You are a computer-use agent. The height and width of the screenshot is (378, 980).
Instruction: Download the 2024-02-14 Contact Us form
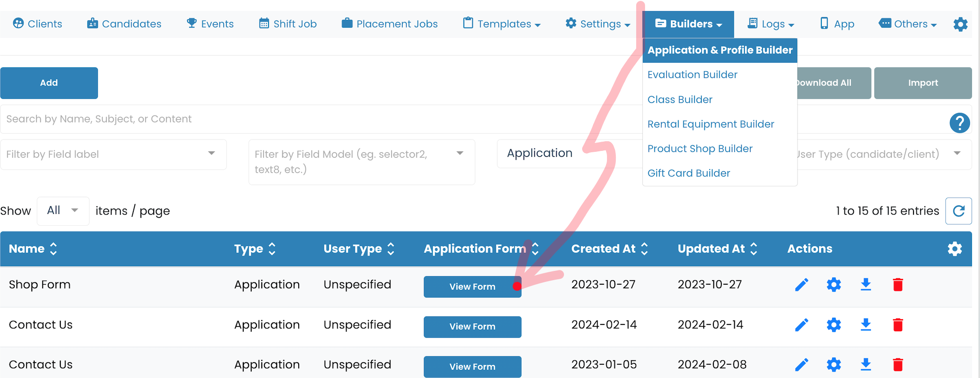[866, 324]
